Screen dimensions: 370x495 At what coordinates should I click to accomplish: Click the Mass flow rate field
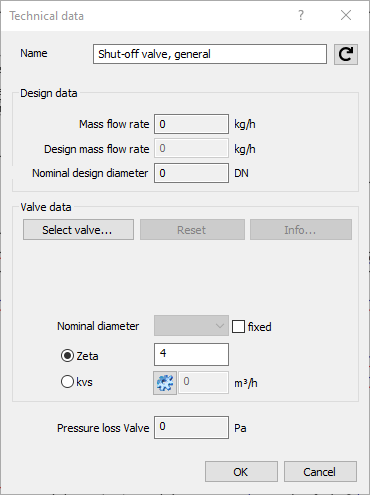[191, 124]
